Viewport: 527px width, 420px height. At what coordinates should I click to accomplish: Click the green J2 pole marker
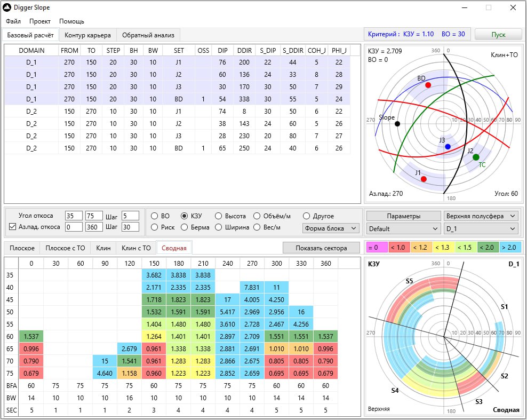pos(476,157)
